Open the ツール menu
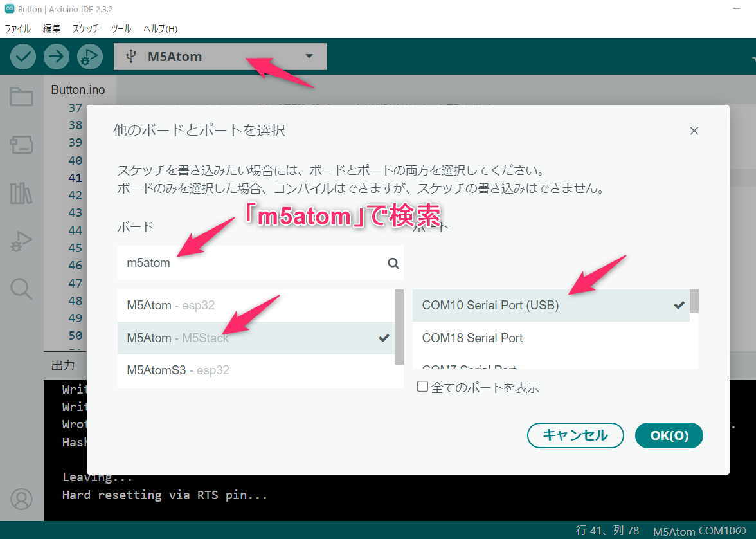 coord(121,28)
